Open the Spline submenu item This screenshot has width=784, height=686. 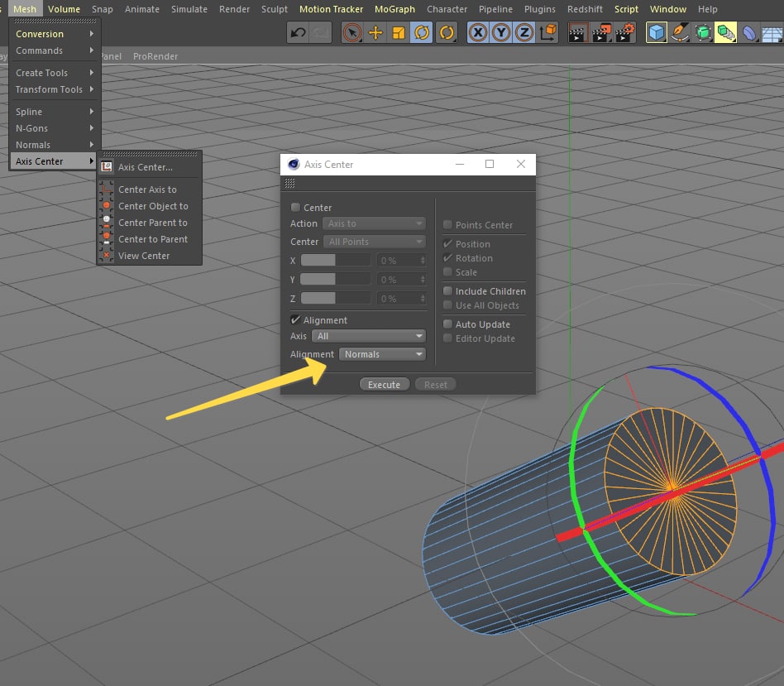pos(55,112)
